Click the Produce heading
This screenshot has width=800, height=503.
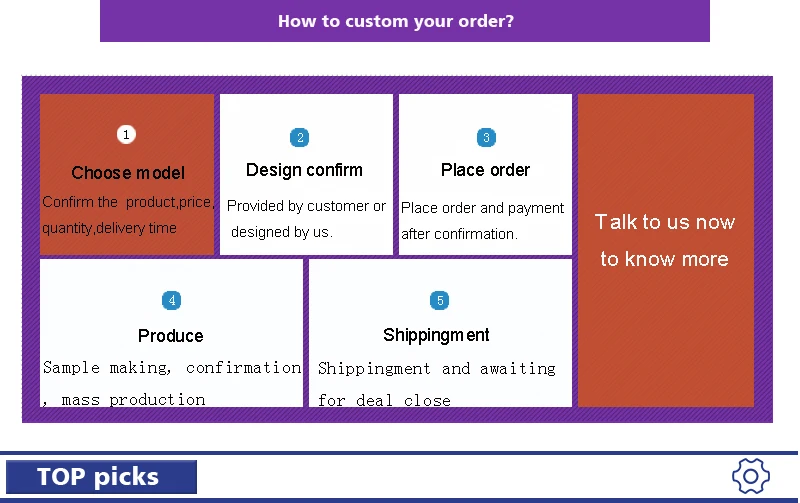pos(170,336)
